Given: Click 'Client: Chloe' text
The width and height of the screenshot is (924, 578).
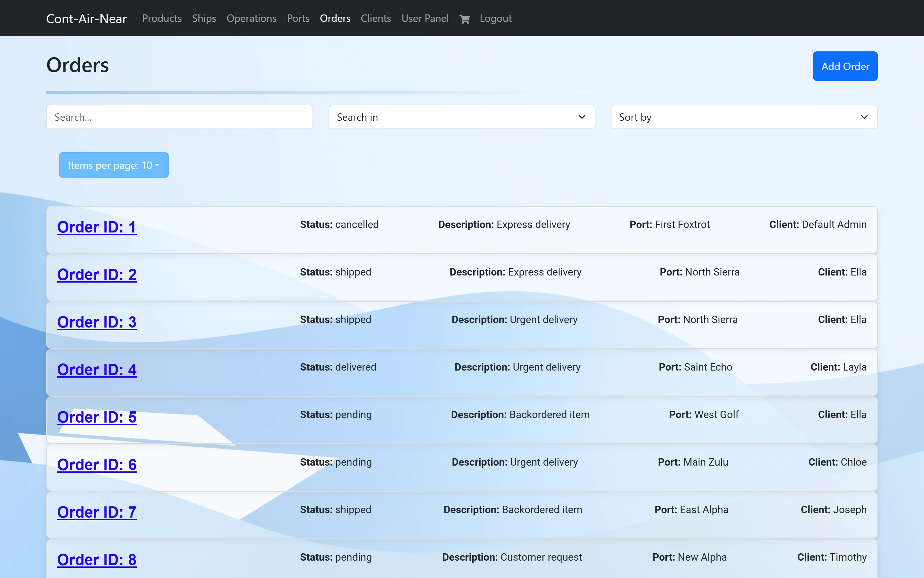Looking at the screenshot, I should coord(837,462).
